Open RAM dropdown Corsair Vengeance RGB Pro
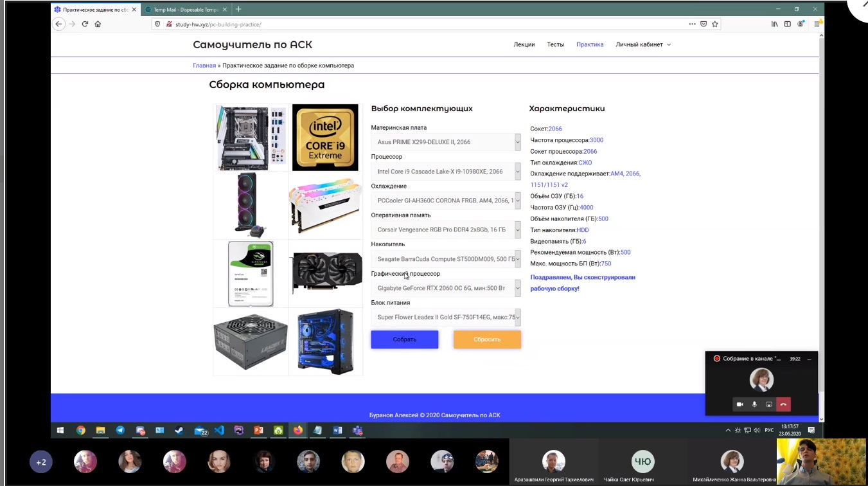The image size is (868, 486). (x=446, y=230)
